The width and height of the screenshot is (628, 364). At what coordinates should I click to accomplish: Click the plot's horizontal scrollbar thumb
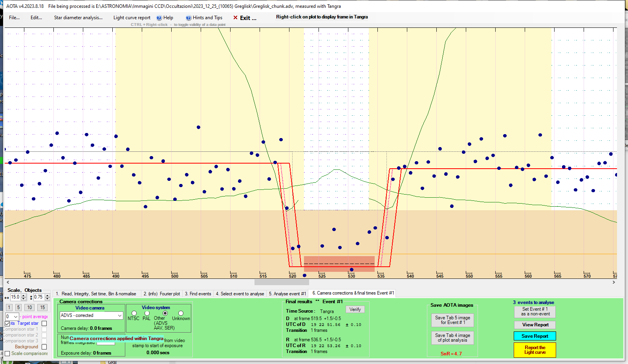[282, 282]
